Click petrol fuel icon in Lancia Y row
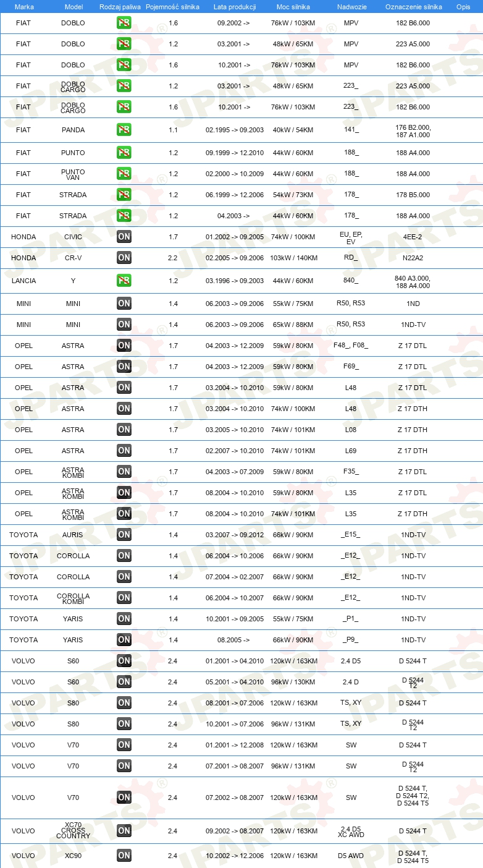Viewport: 483px width, 868px height. coord(124,281)
